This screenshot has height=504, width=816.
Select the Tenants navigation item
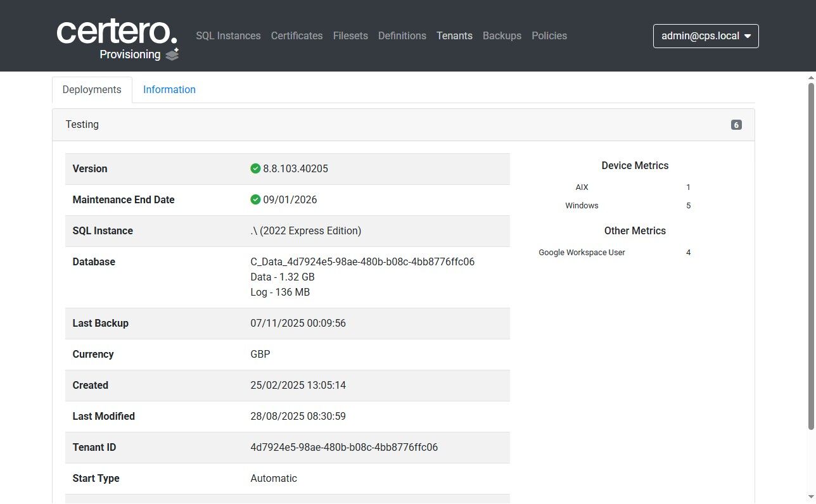454,36
